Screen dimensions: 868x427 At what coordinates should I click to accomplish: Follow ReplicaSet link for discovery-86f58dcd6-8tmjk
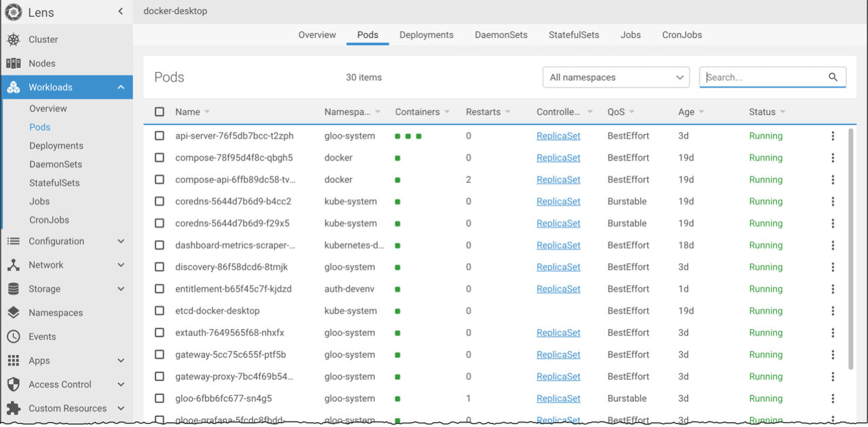[x=558, y=267]
